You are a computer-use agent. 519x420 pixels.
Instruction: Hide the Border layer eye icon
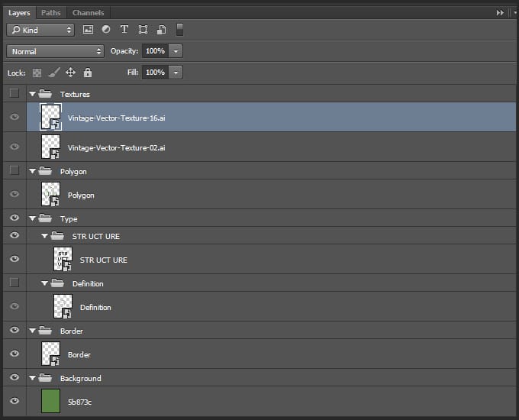[x=15, y=354]
